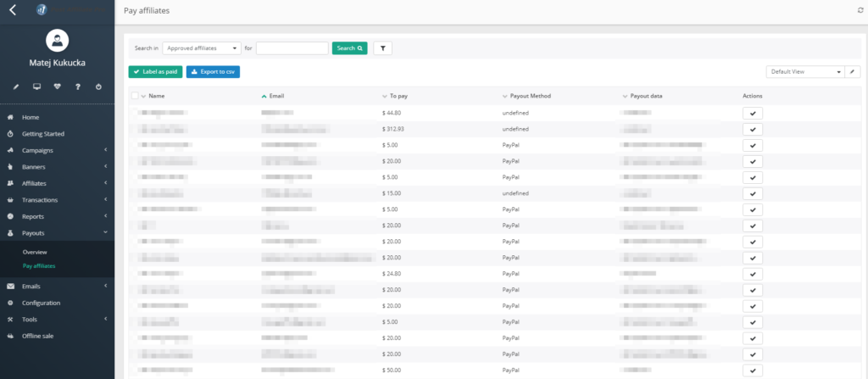Click the monitor icon under the profile name
This screenshot has width=868, height=379.
(36, 86)
